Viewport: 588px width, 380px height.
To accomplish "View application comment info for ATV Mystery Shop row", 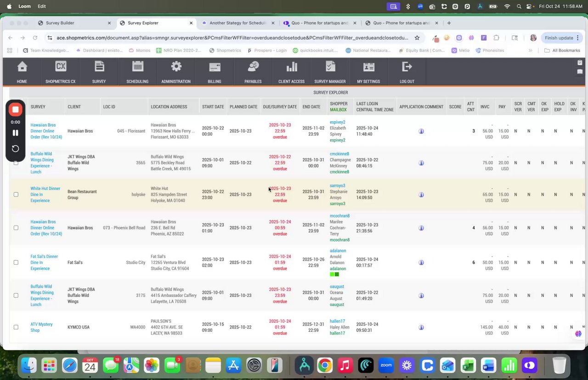I will (421, 327).
